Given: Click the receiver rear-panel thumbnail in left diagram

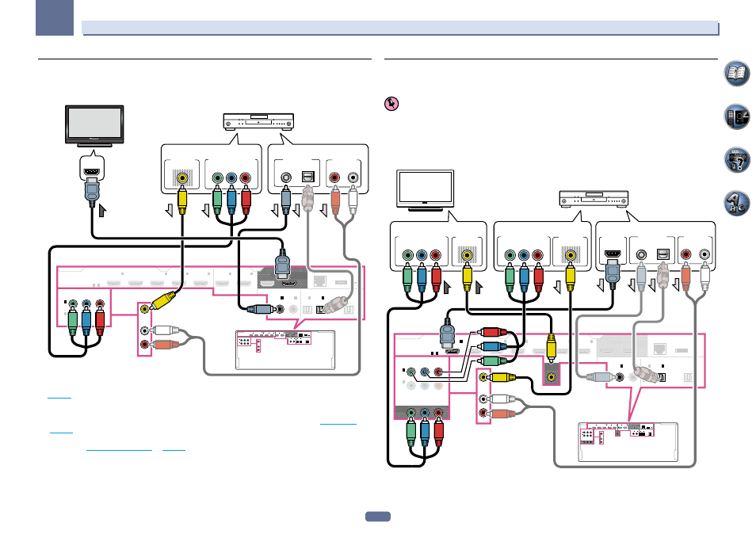Looking at the screenshot, I should click(x=285, y=350).
